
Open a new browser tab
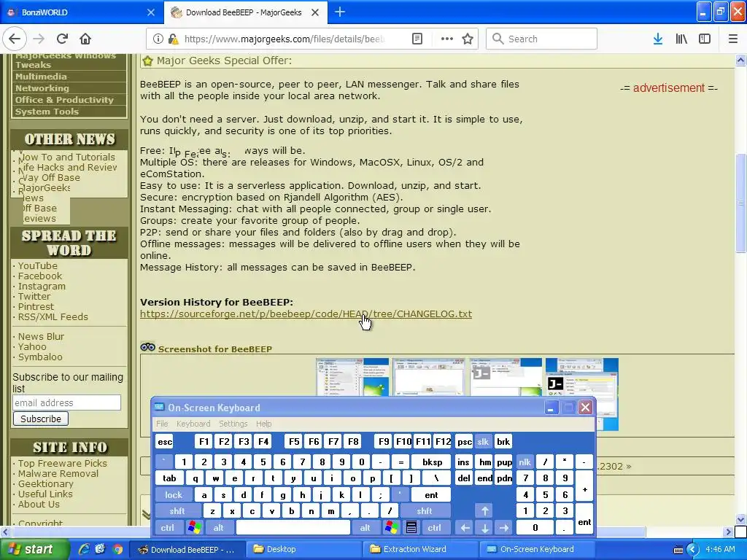click(340, 12)
